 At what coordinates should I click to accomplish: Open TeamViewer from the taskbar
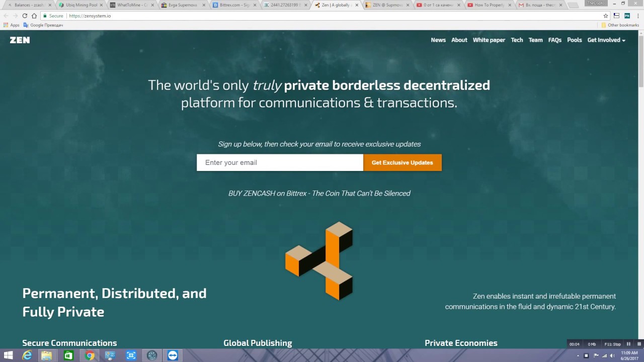click(x=173, y=355)
